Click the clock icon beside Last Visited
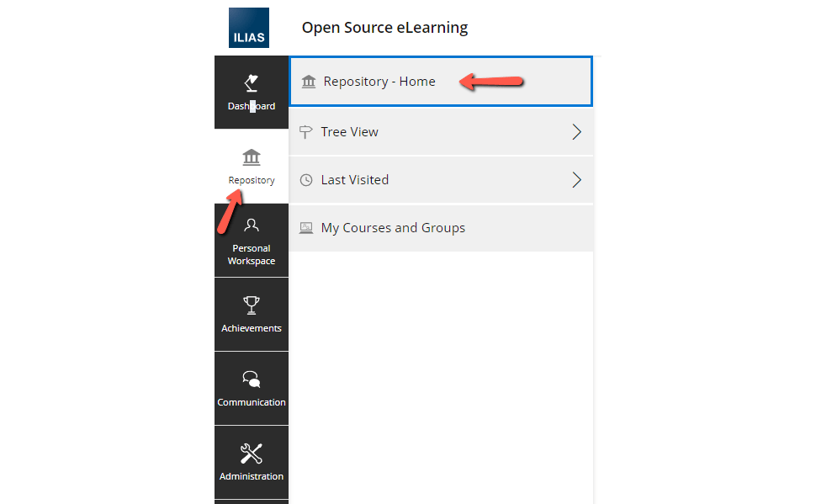 306,180
